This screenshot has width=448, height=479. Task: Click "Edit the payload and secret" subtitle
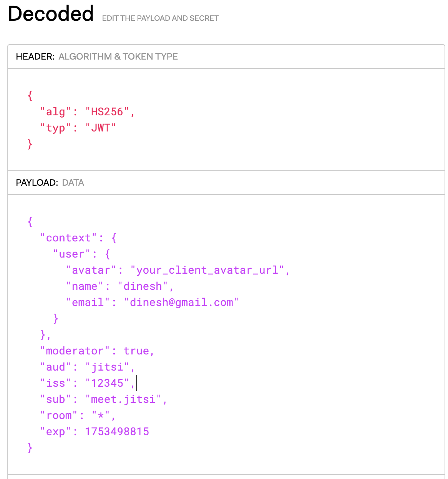click(x=160, y=18)
